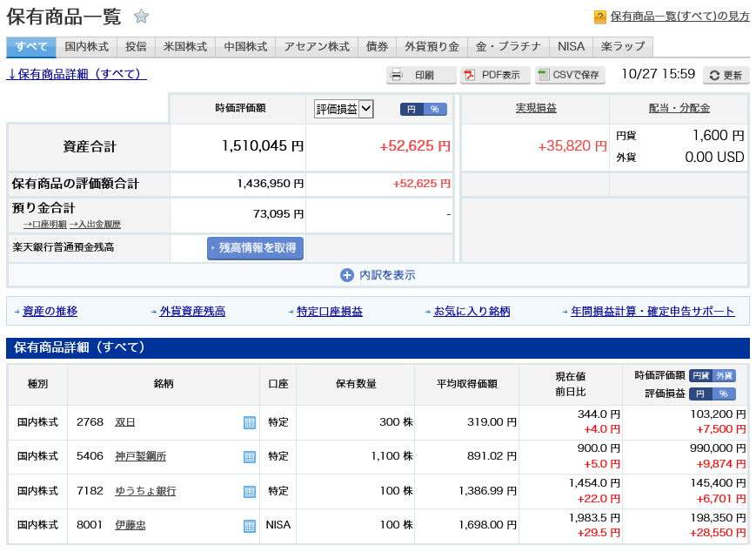Image resolution: width=756 pixels, height=552 pixels.
Task: Click the 更新 refresh icon button
Action: [x=714, y=75]
